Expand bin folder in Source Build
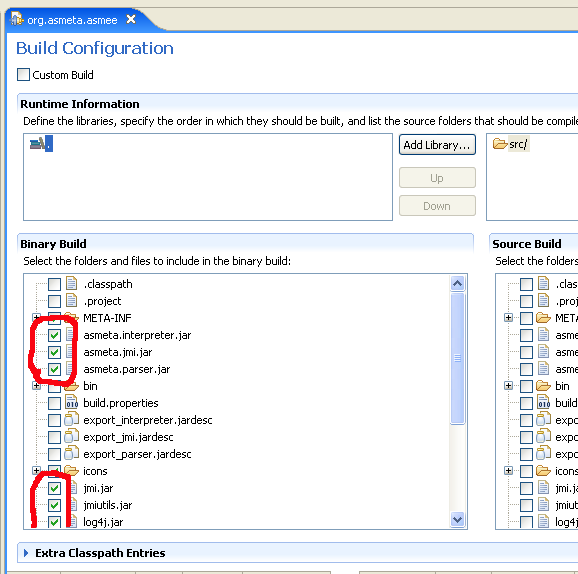Screen dimensions: 578x574 (508, 386)
